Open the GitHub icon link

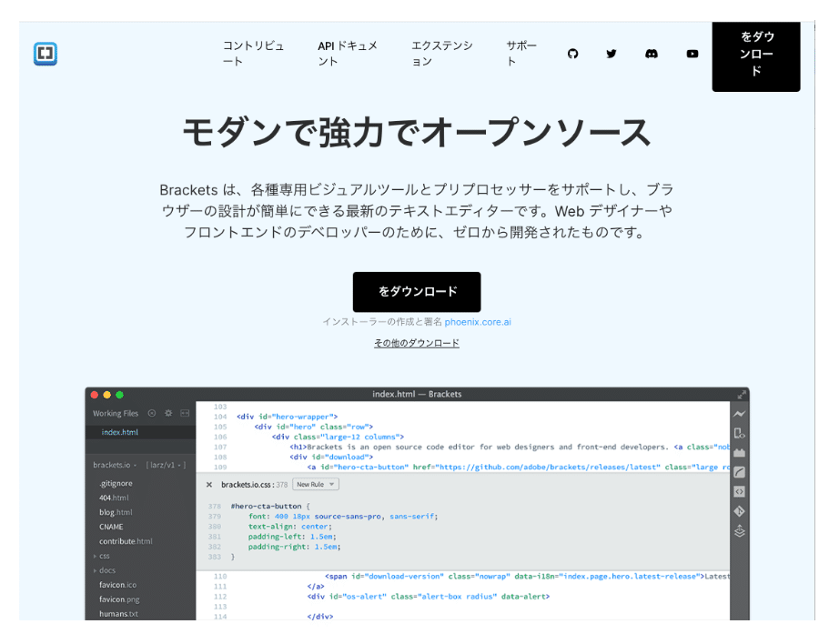[572, 54]
